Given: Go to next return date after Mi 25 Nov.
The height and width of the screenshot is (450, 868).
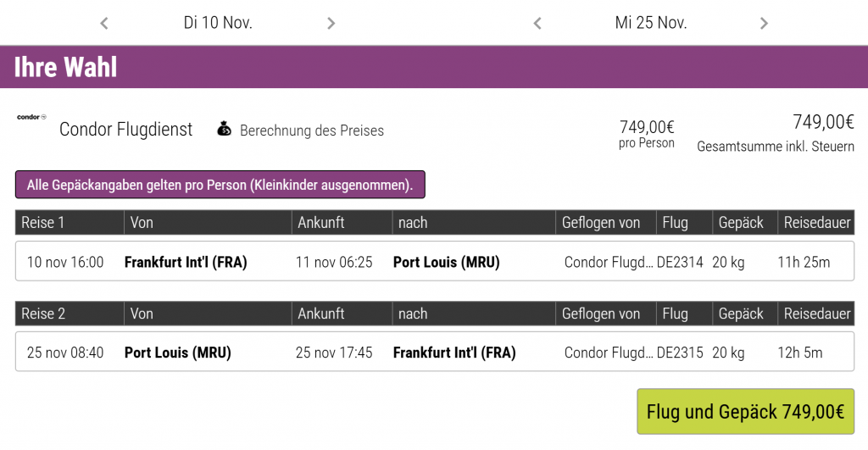Looking at the screenshot, I should (764, 24).
